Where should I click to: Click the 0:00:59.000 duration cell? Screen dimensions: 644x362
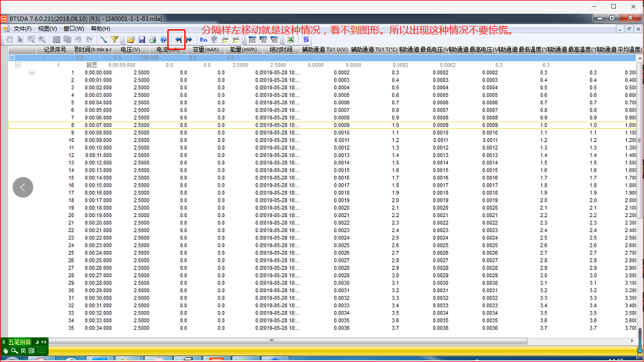tap(122, 65)
